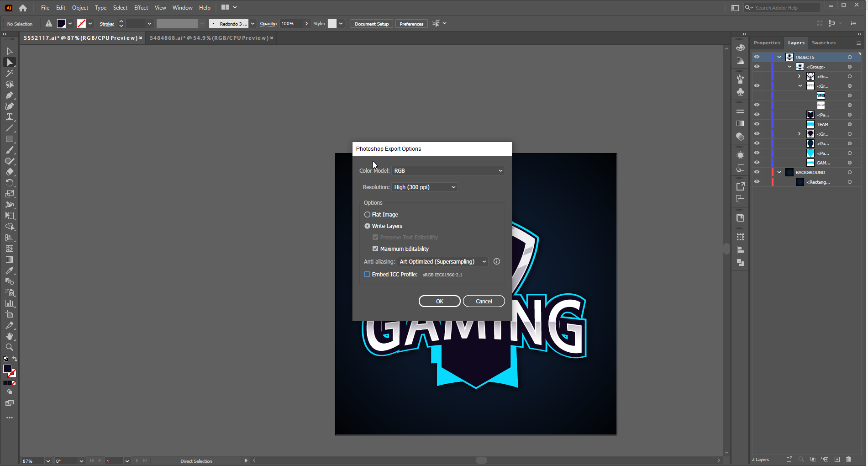Select the Pen tool
The image size is (868, 466).
coord(10,95)
